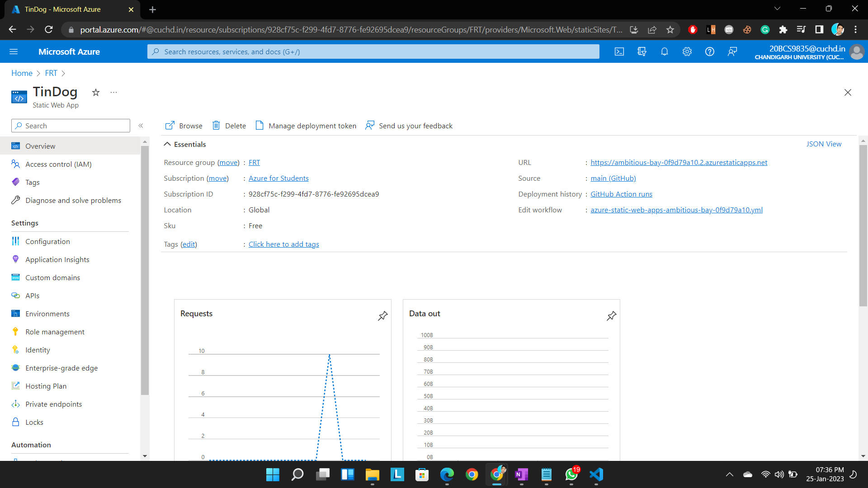Pin the Requests chart to dashboard
868x488 pixels.
pos(382,316)
